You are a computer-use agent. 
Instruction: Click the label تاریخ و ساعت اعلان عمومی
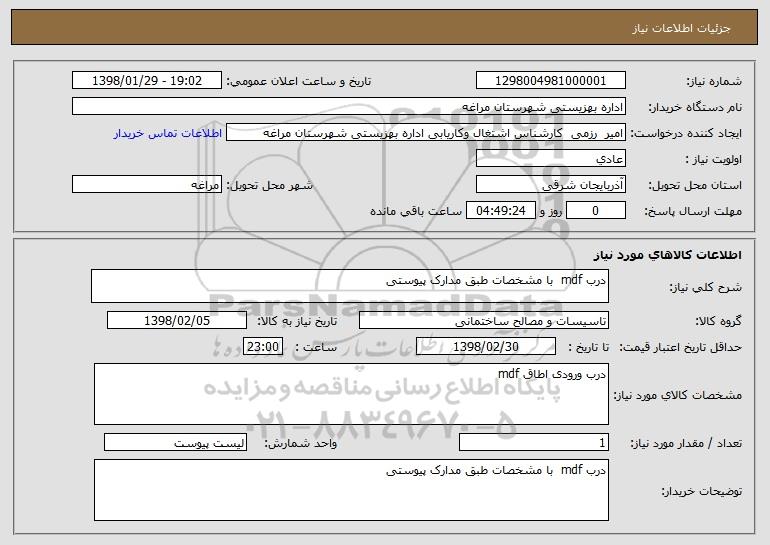(299, 81)
